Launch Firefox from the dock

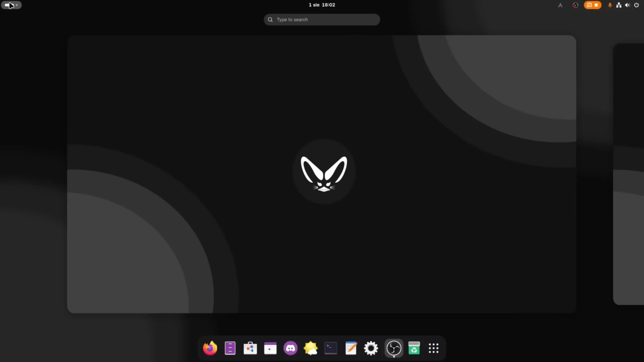coord(209,348)
